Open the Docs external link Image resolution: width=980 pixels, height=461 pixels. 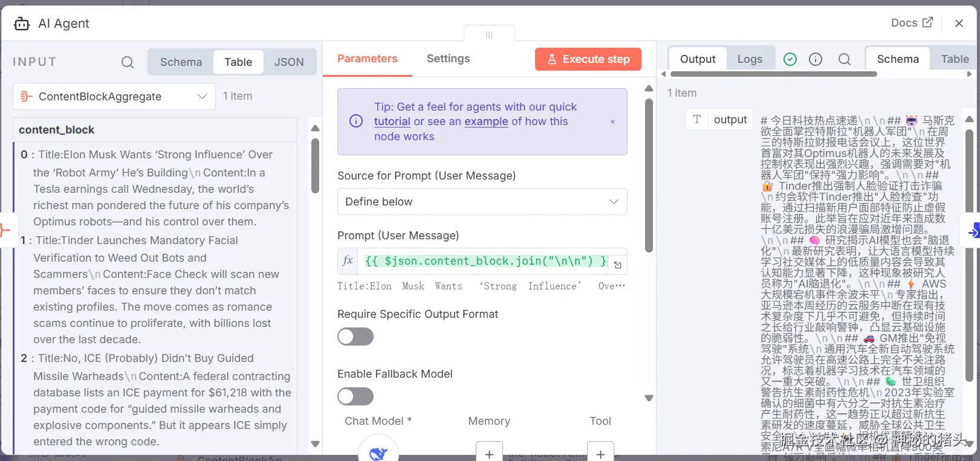(912, 22)
